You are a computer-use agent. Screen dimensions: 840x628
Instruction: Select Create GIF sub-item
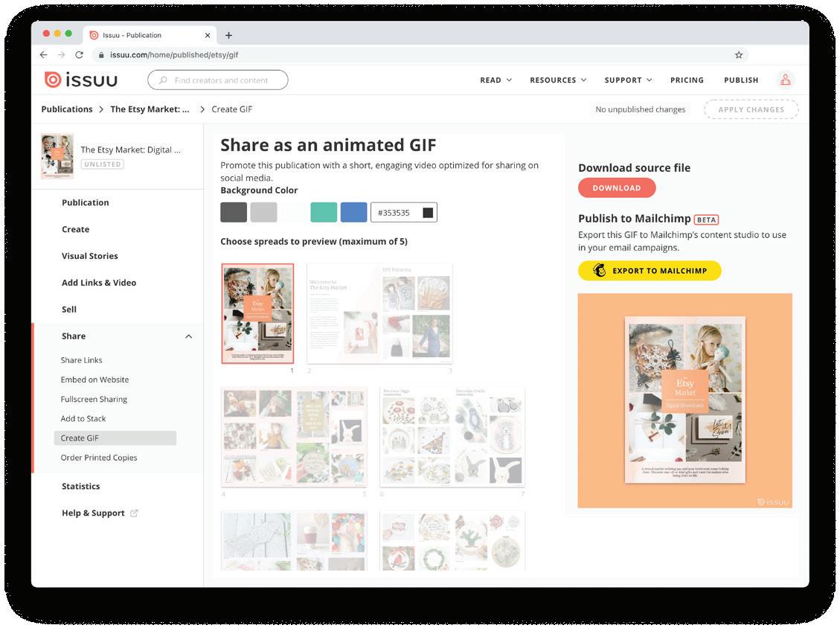point(115,438)
